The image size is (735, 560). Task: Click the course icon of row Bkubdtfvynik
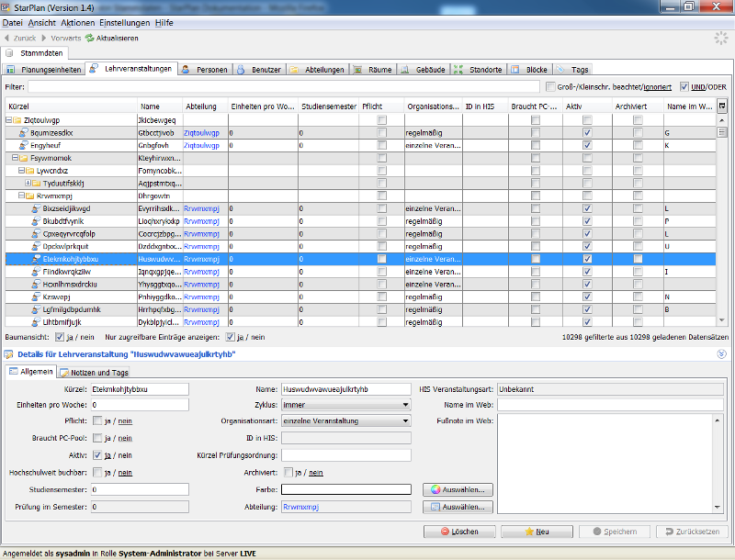pos(36,221)
